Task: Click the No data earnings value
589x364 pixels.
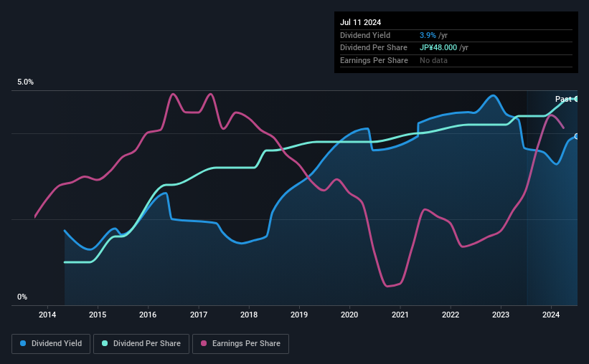Action: (433, 60)
